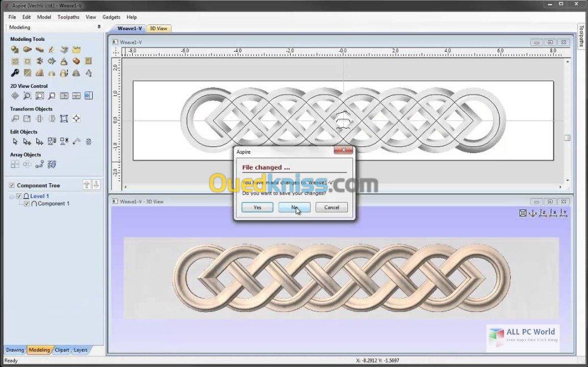The height and width of the screenshot is (367, 588).
Task: Switch to the 3D View tab
Action: [x=158, y=28]
